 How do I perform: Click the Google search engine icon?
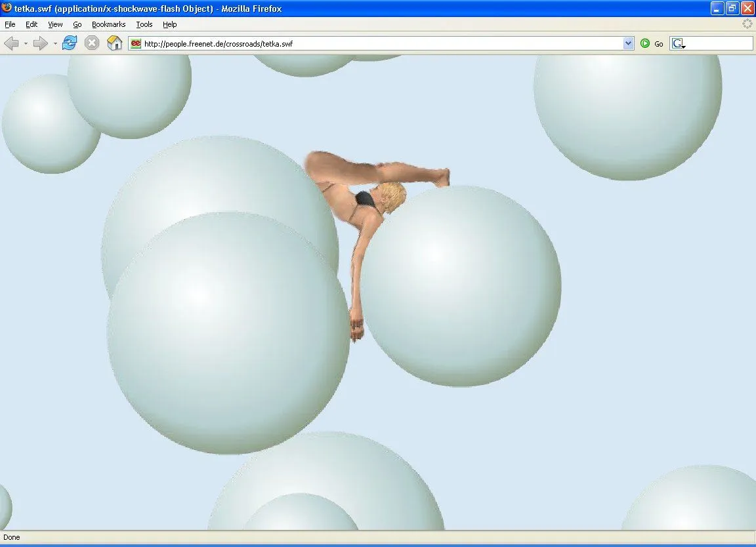coord(677,43)
